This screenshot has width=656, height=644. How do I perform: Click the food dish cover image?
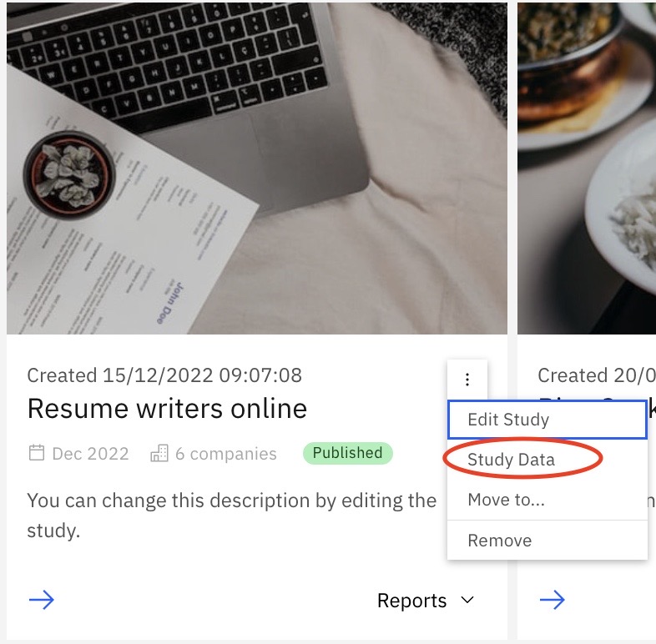[x=587, y=169]
